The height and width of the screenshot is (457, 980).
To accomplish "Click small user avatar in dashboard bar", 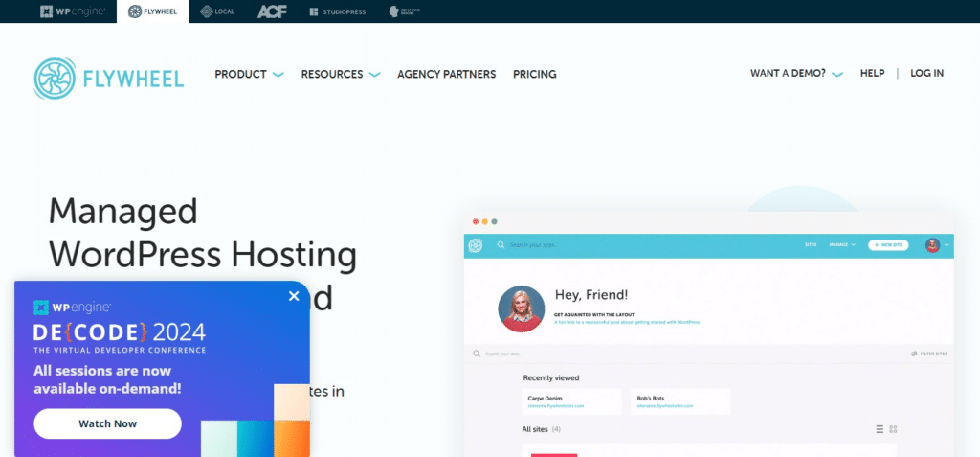I will 932,245.
